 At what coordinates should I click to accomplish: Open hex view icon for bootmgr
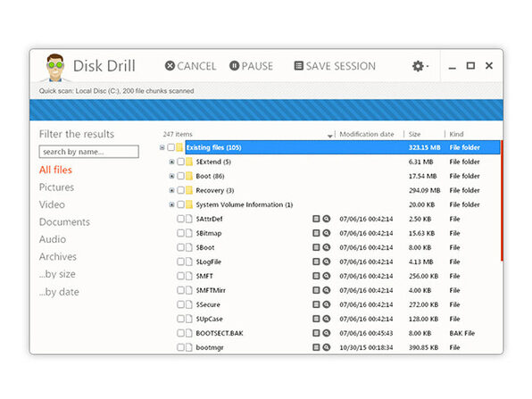click(x=316, y=347)
